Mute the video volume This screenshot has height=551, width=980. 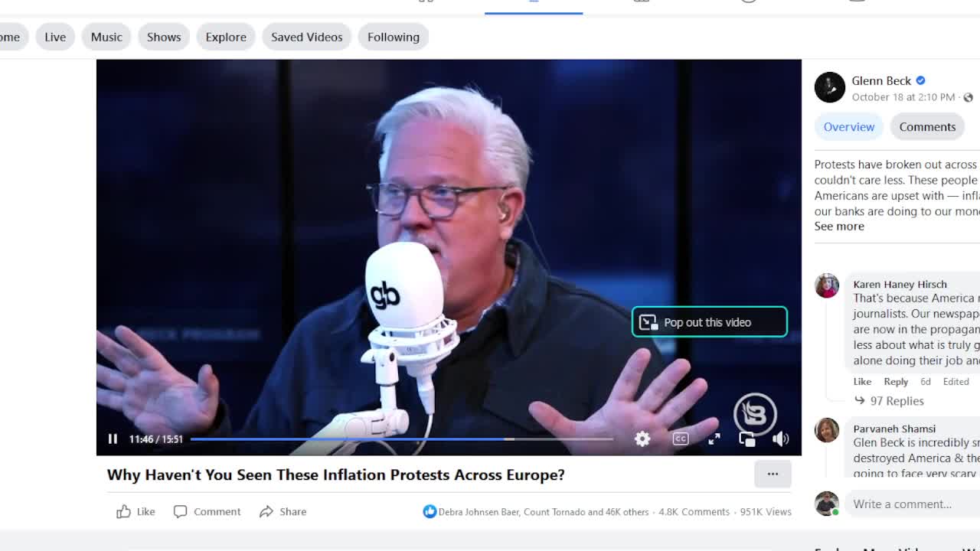(780, 439)
